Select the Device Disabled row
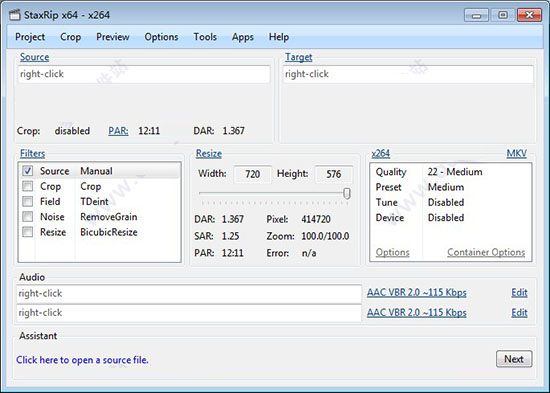550x393 pixels. click(x=450, y=218)
